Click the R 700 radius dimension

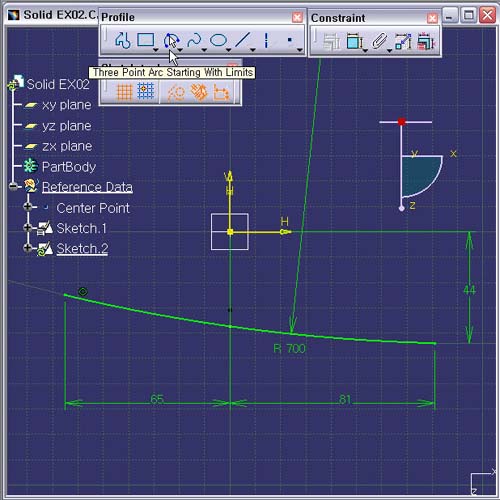[289, 349]
